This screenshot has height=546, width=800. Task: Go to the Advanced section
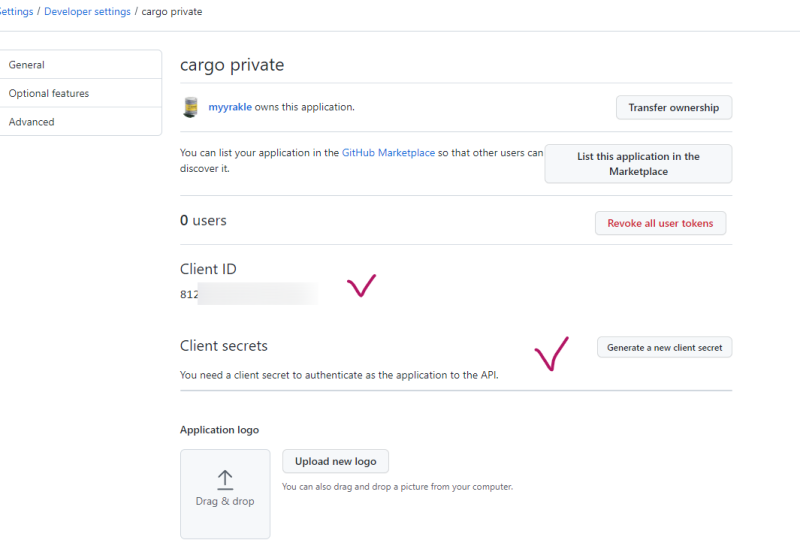coord(32,122)
